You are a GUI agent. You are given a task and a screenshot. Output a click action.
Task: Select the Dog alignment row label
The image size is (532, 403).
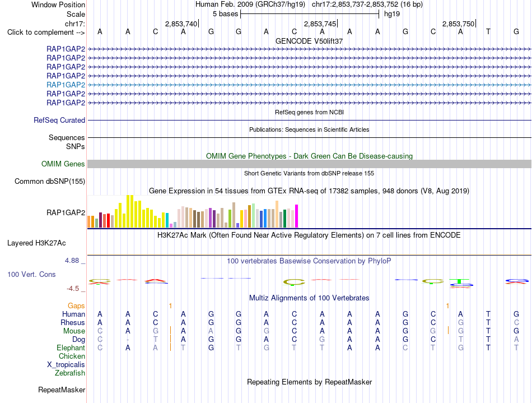click(x=79, y=340)
